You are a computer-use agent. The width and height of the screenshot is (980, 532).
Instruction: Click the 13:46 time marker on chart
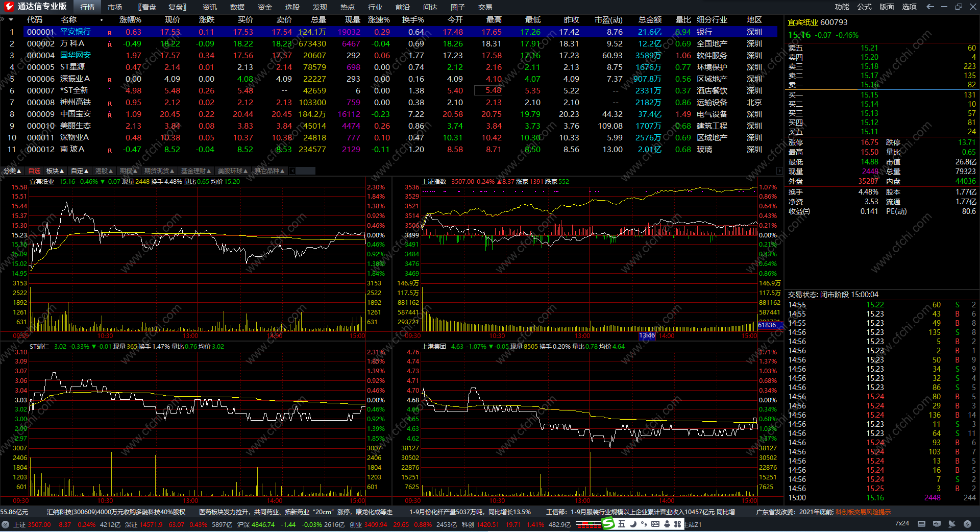(647, 335)
